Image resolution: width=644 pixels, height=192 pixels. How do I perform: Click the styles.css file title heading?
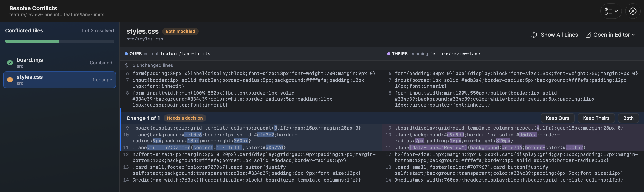[142, 31]
